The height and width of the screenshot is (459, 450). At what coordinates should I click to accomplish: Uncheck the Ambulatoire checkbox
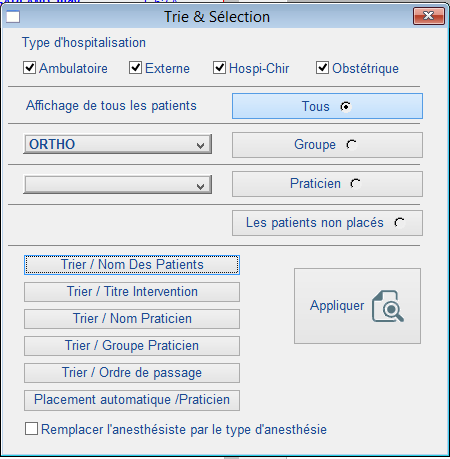(x=29, y=68)
